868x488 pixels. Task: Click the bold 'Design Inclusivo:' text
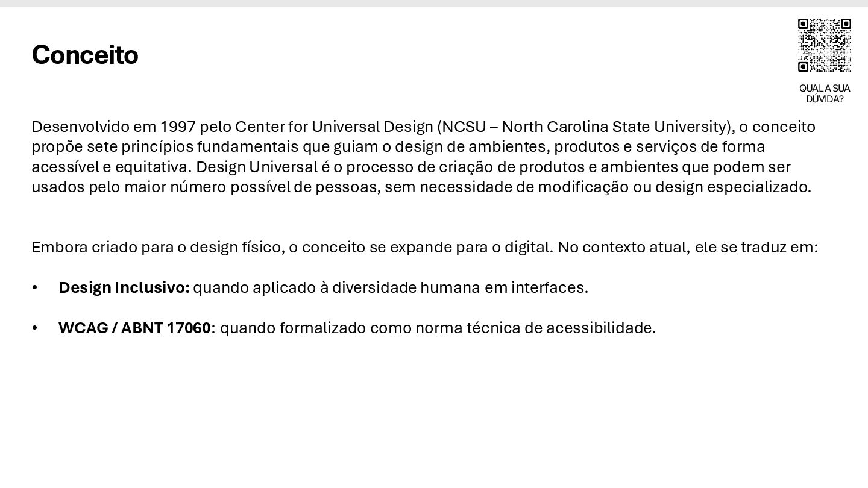pyautogui.click(x=124, y=288)
